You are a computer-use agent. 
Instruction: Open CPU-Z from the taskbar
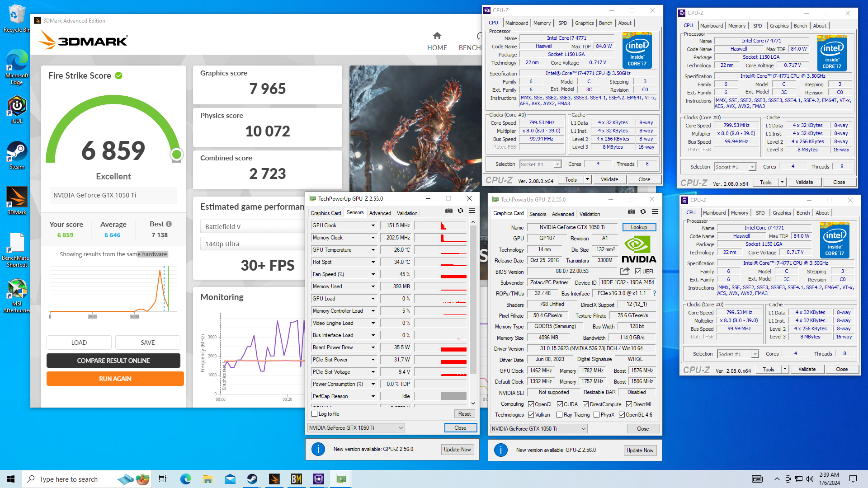pos(319,479)
